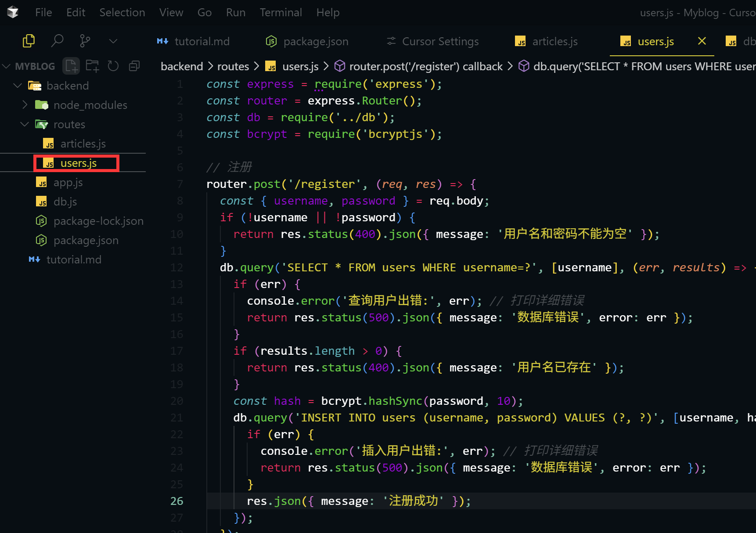Image resolution: width=756 pixels, height=533 pixels.
Task: Click line number 26 in gutter
Action: tap(177, 501)
